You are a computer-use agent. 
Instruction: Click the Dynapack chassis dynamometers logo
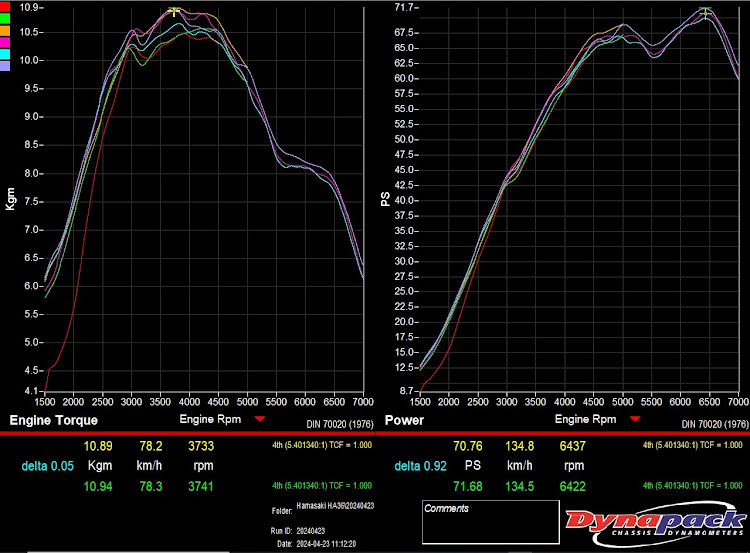pos(656,523)
